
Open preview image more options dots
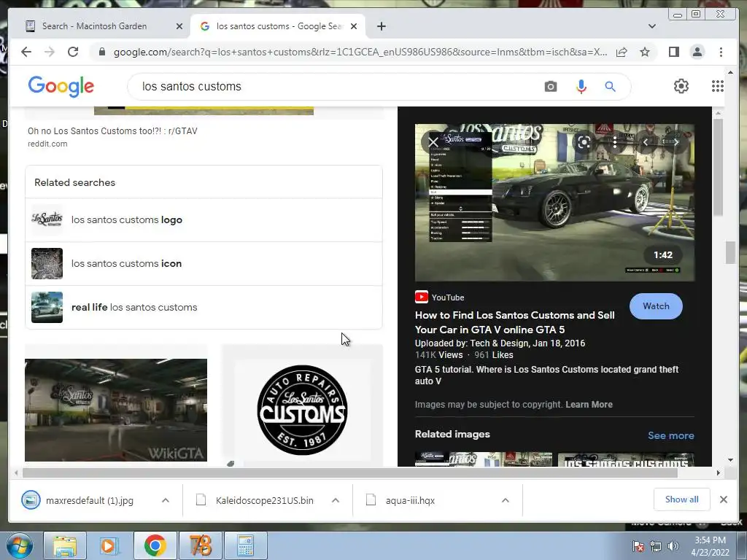pyautogui.click(x=615, y=142)
